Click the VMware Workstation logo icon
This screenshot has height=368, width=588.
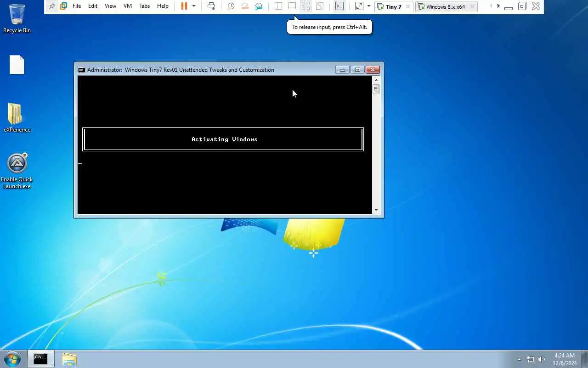point(63,6)
